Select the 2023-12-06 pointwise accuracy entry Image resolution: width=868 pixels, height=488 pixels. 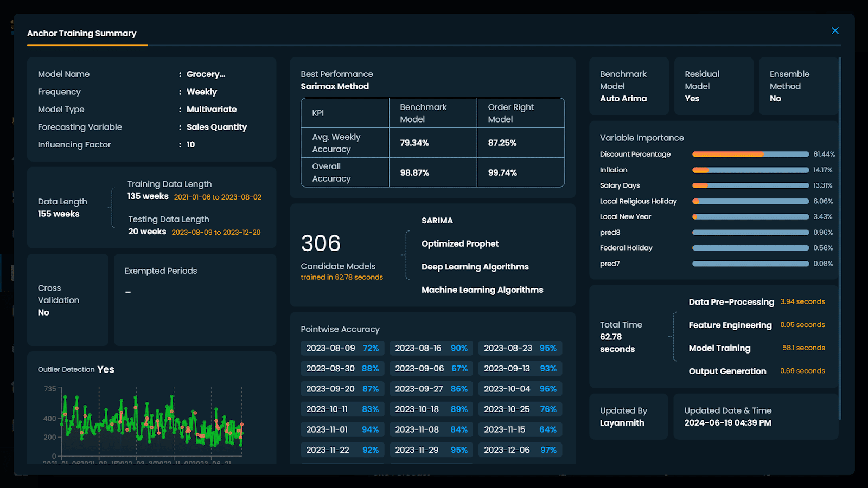(x=520, y=450)
